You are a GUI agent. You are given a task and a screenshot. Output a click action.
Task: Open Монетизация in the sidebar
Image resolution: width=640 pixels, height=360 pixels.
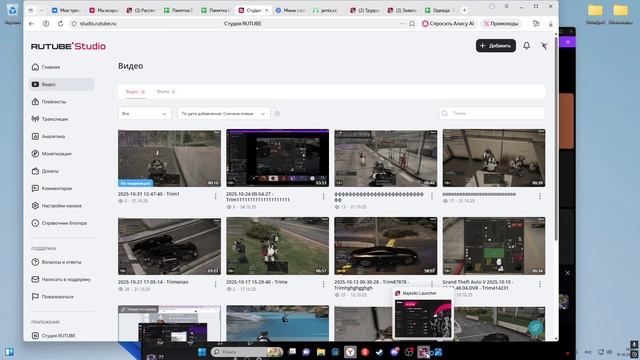pos(56,154)
